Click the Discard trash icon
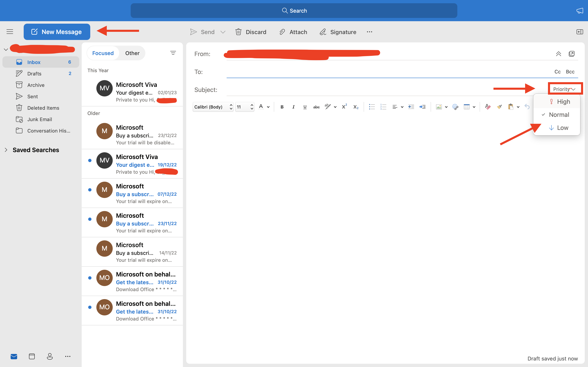Image resolution: width=588 pixels, height=367 pixels. 238,32
